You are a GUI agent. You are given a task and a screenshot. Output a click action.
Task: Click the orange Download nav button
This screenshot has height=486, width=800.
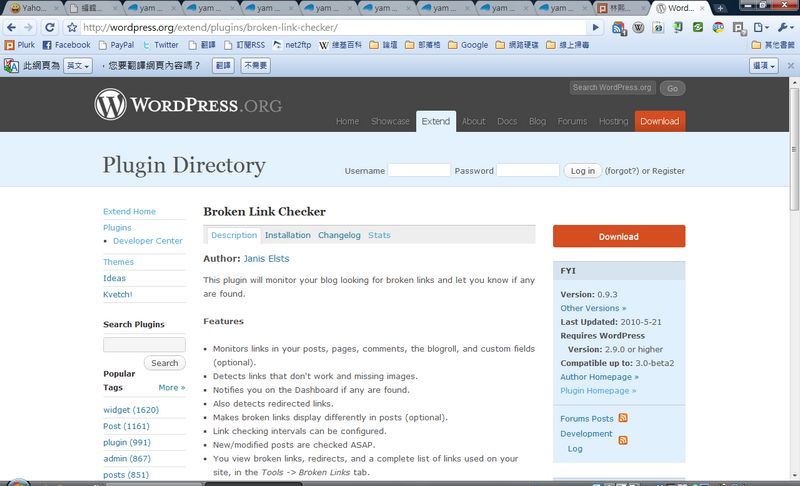[660, 121]
